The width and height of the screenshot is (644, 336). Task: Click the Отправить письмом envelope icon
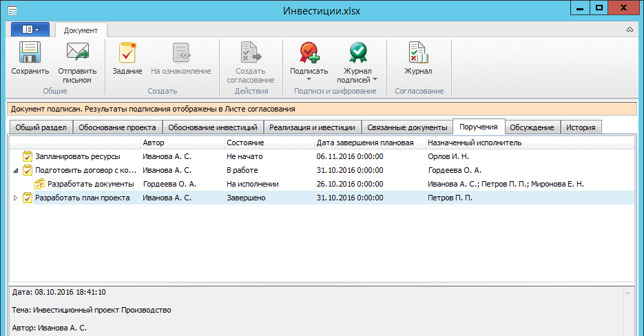tap(77, 53)
